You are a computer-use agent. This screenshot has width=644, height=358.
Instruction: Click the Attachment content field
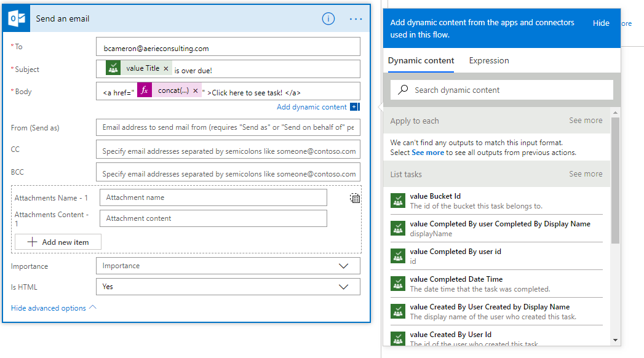click(x=213, y=218)
